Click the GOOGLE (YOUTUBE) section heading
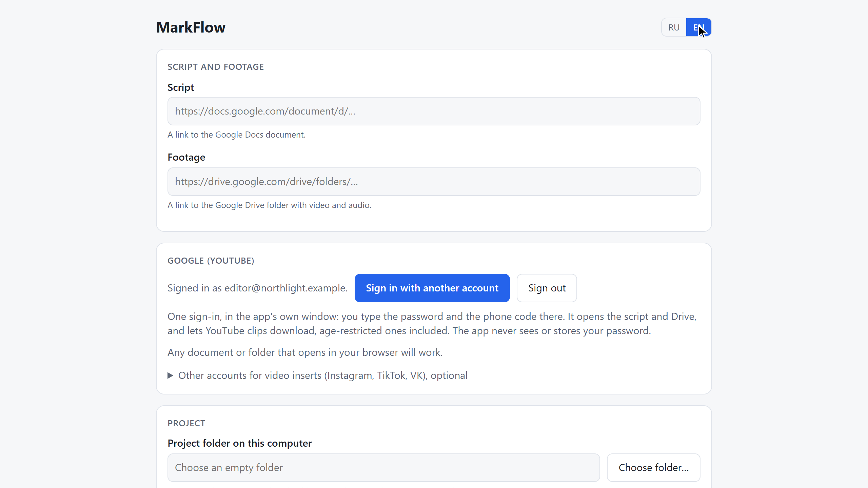Viewport: 868px width, 488px height. (x=211, y=261)
